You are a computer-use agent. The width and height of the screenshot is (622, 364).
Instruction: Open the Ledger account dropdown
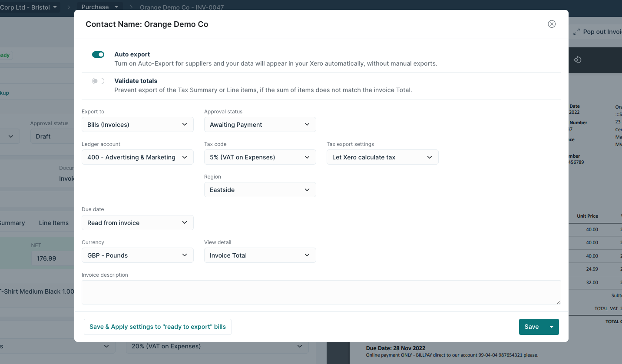pos(137,157)
